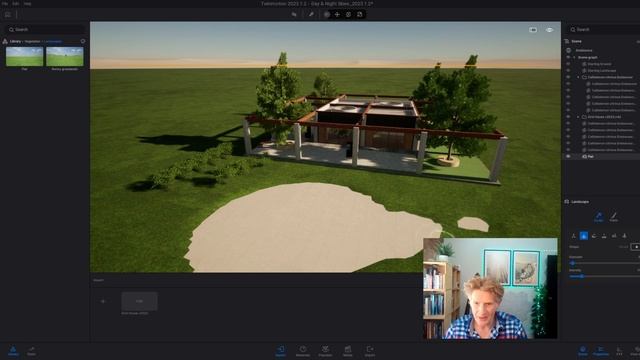Select the Flat landscape thumbnail
Image resolution: width=640 pixels, height=360 pixels.
pos(24,56)
